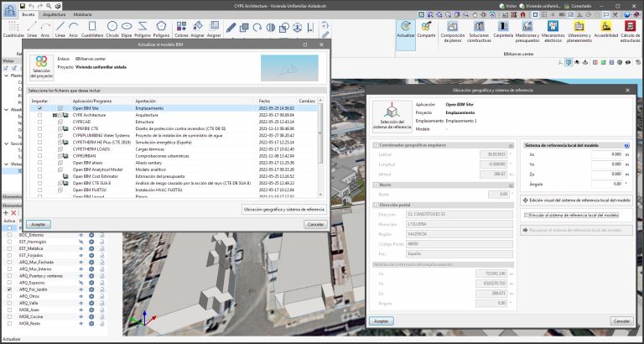
Task: Toggle Coordenadas geográficas angulares checkbox
Action: tap(377, 145)
